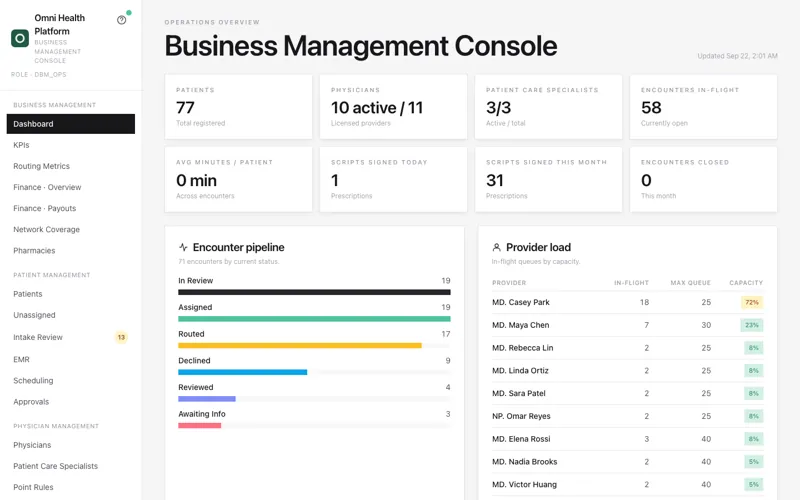Screen dimensions: 800x500
Task: Click the yellow Routed progress bar
Action: coord(300,345)
